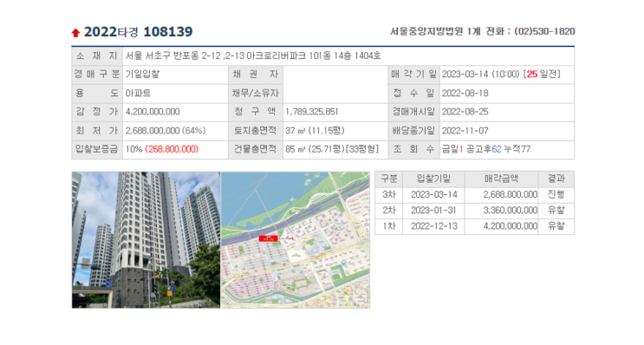644x345 pixels.
Task: Click the 결과 column header
Action: click(556, 179)
